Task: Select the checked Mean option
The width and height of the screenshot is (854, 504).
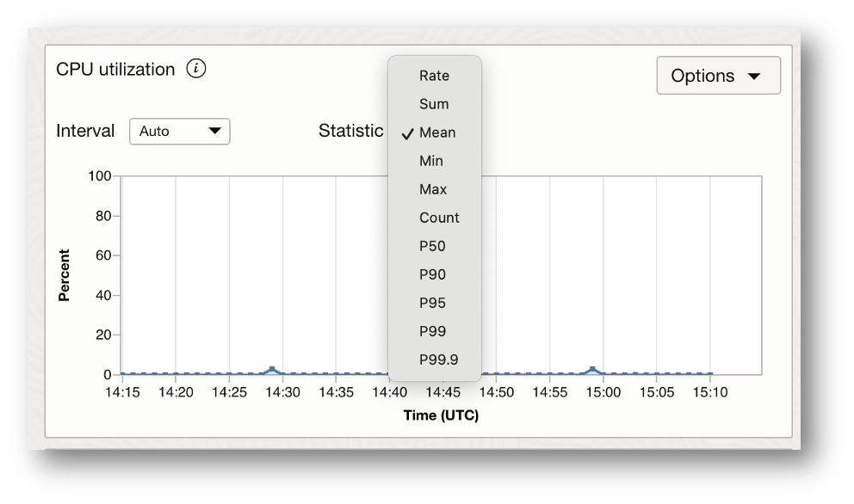Action: tap(435, 132)
